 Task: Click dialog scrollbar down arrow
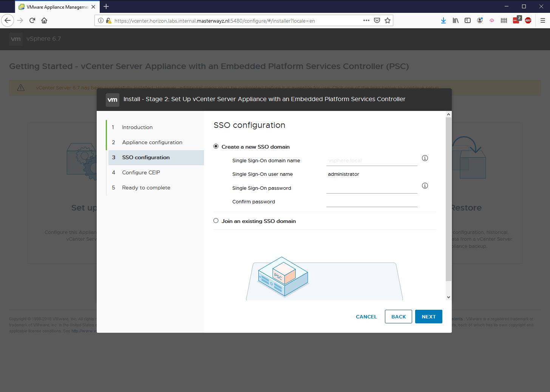pos(448,297)
